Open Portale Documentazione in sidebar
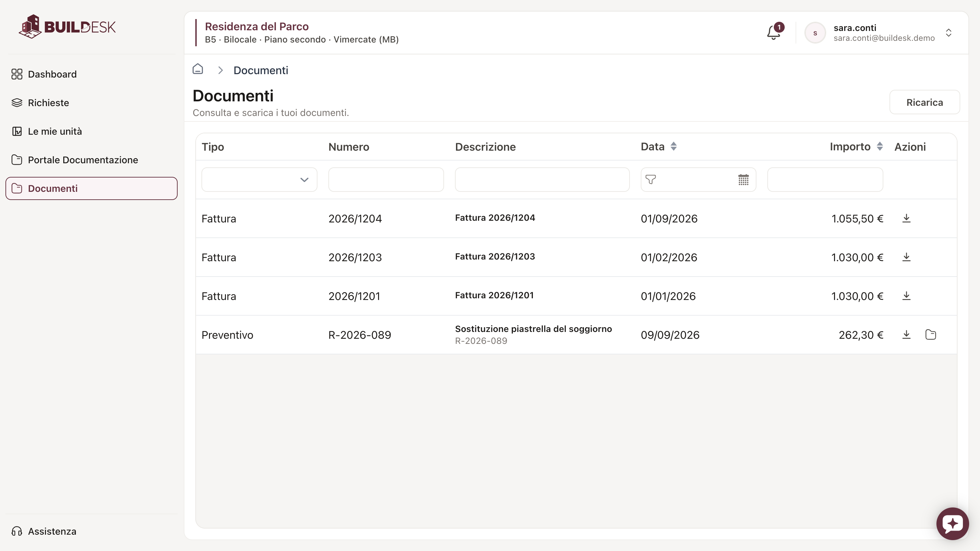The height and width of the screenshot is (551, 980). point(91,160)
